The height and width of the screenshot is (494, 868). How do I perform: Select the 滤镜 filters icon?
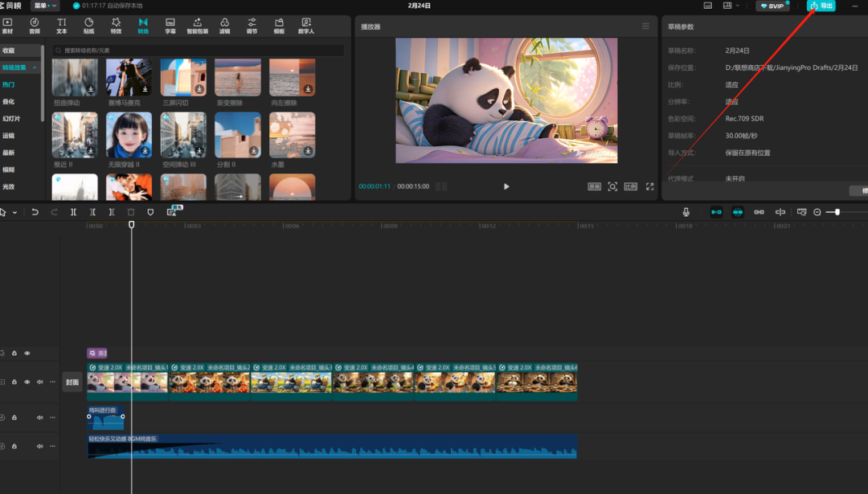pyautogui.click(x=224, y=26)
